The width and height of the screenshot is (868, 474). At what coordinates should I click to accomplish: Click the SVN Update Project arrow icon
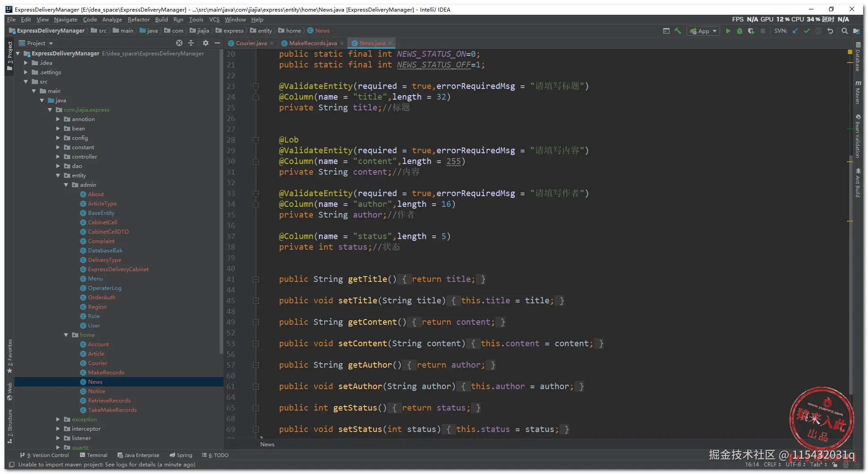(x=795, y=31)
